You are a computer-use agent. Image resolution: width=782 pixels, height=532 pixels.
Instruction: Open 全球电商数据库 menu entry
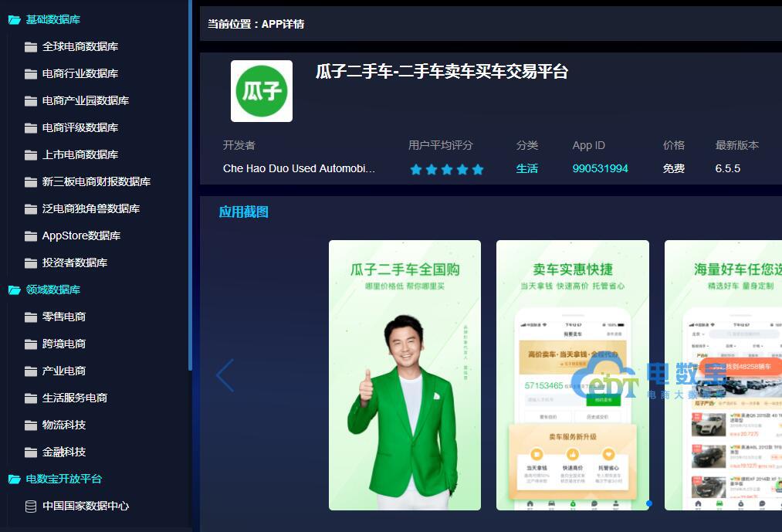(x=80, y=46)
